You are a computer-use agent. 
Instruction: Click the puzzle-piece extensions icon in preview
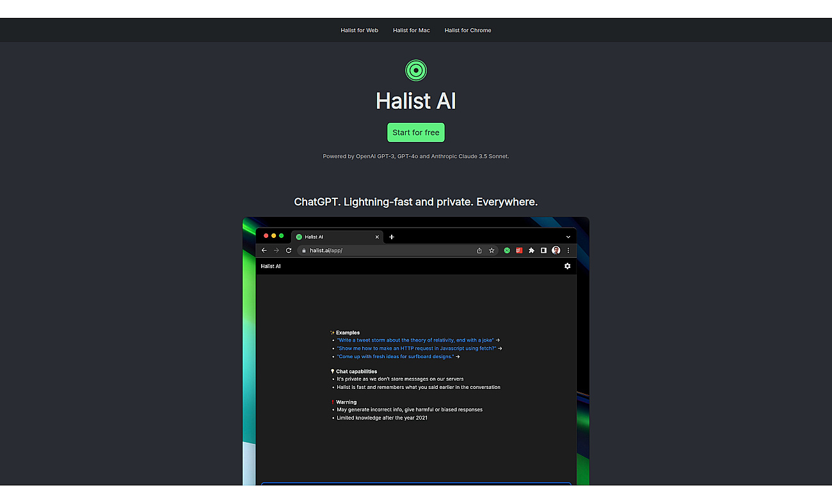point(531,250)
